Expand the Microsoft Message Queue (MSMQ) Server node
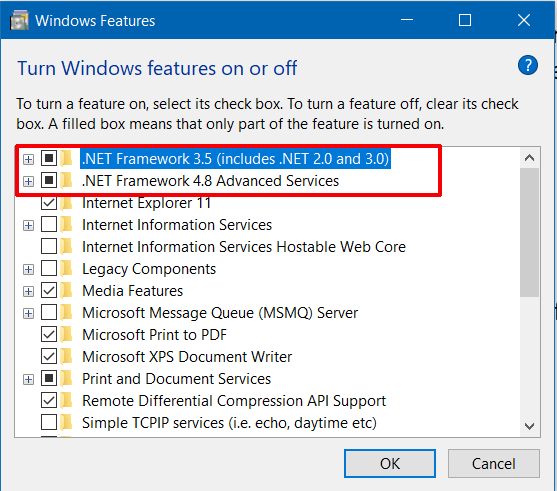Image resolution: width=557 pixels, height=491 pixels. point(28,313)
